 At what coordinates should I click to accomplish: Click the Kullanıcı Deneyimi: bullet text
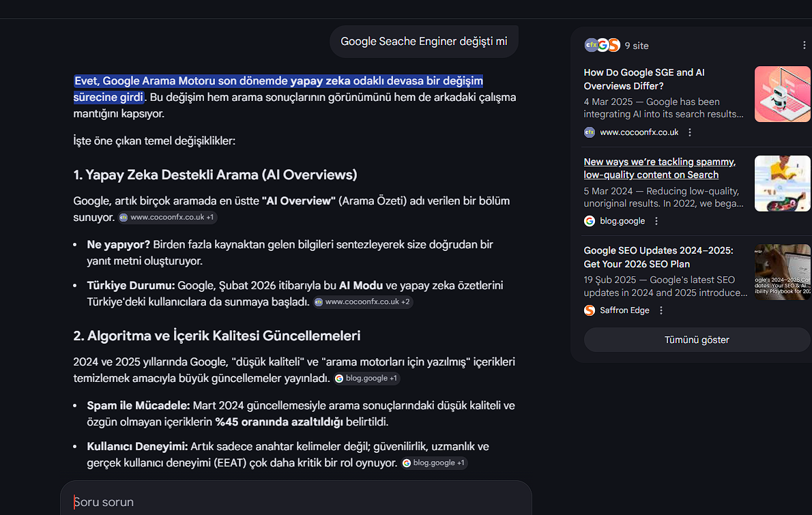click(x=288, y=454)
